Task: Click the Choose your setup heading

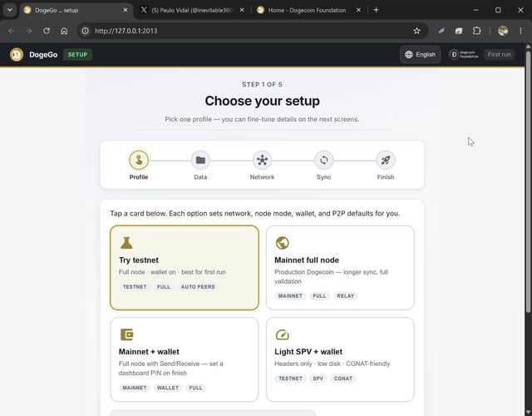Action: coord(263,101)
